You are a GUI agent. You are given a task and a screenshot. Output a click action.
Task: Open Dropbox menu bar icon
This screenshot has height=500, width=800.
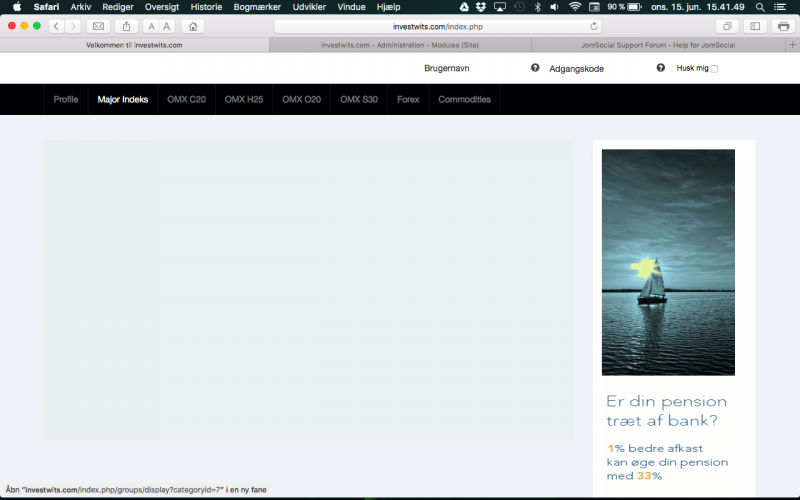click(x=481, y=7)
